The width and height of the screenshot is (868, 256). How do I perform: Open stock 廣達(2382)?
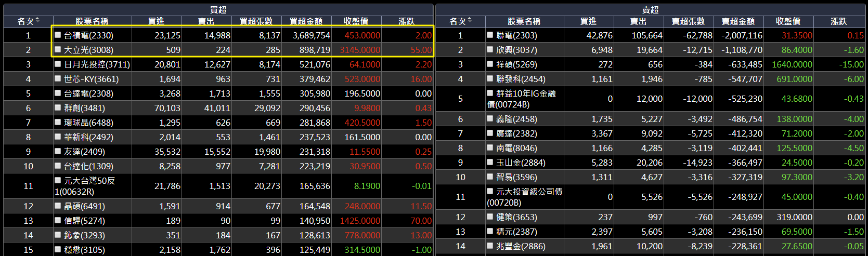click(516, 133)
